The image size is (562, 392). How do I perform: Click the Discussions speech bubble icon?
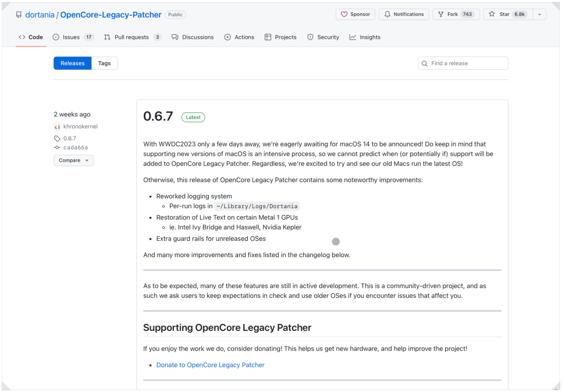175,37
